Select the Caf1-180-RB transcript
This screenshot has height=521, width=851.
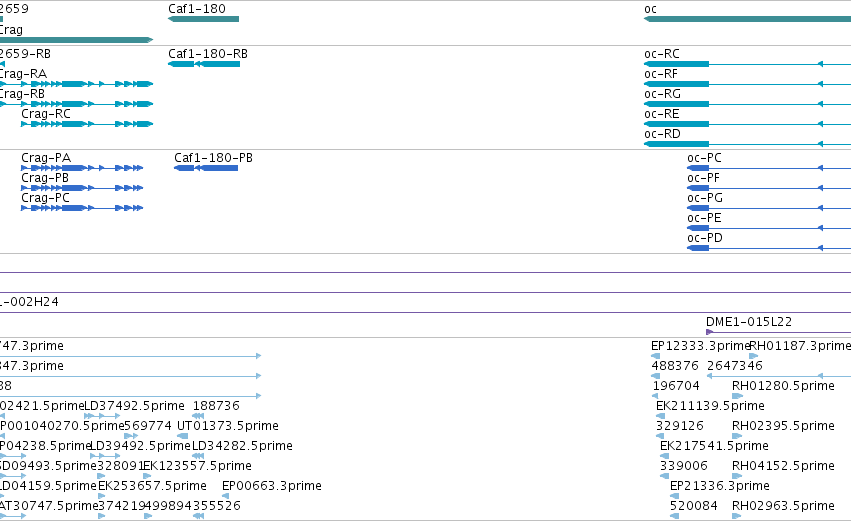pyautogui.click(x=204, y=64)
